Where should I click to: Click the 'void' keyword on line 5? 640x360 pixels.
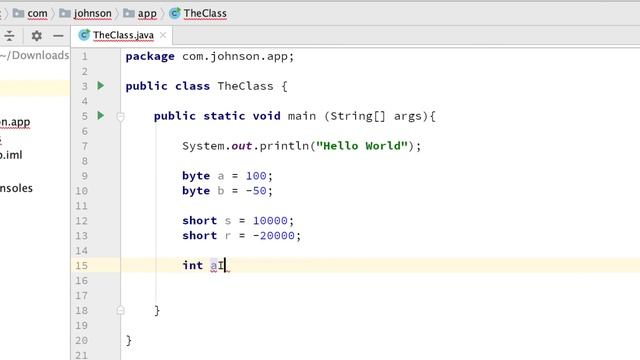click(x=266, y=116)
